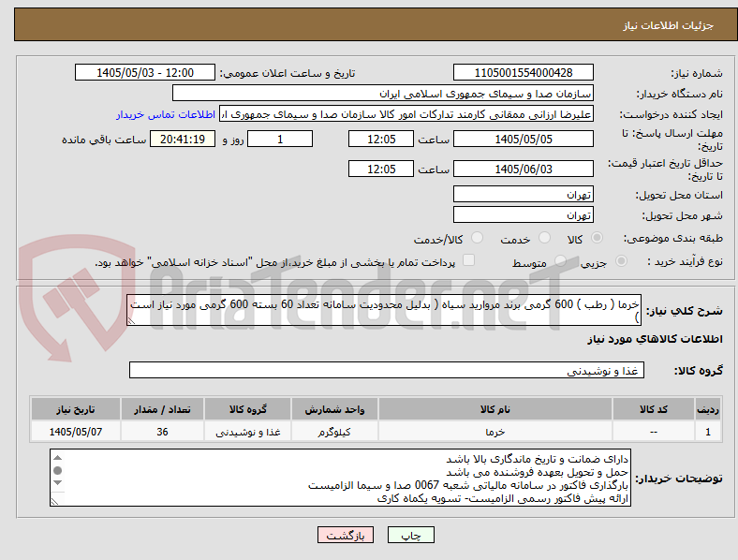
Task: Click the واحد شمارش column header
Action: pos(334,409)
